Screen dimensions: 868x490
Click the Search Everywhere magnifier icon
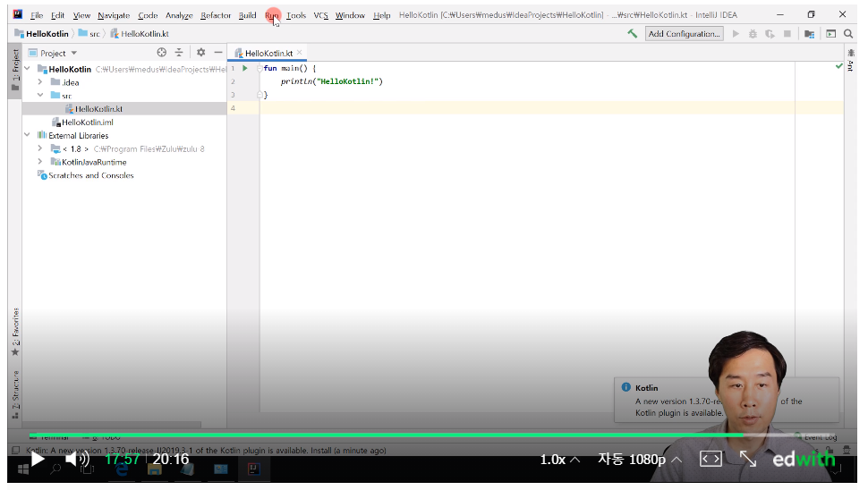pyautogui.click(x=848, y=34)
